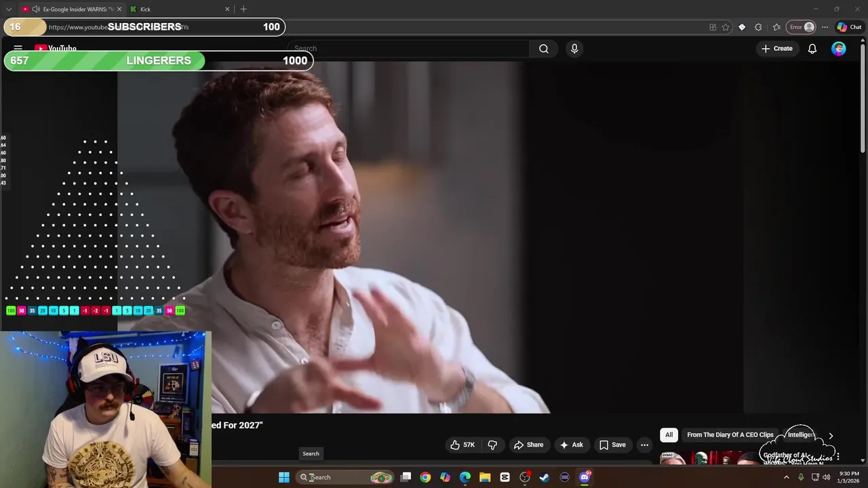The image size is (868, 488).
Task: Dislike the video with the thumbs-down button
Action: pyautogui.click(x=492, y=445)
